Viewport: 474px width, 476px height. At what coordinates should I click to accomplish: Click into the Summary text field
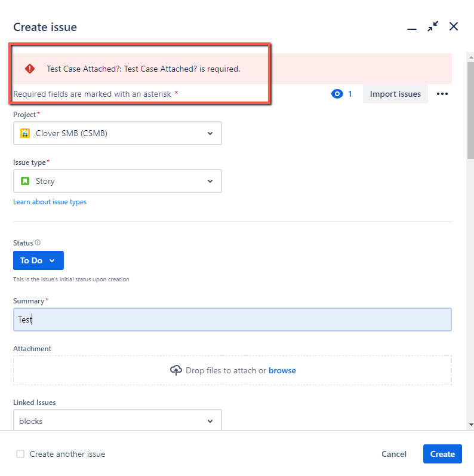pyautogui.click(x=232, y=320)
